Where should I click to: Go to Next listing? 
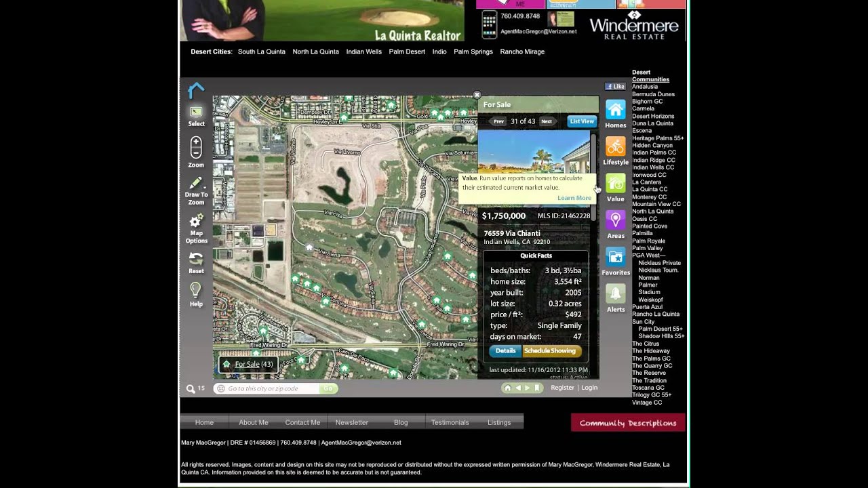coord(546,121)
